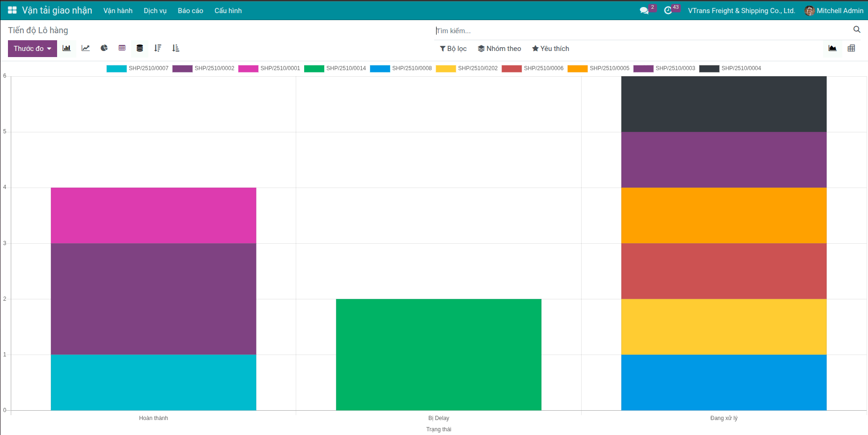The width and height of the screenshot is (868, 435).
Task: Sort bars in descending order
Action: [158, 48]
